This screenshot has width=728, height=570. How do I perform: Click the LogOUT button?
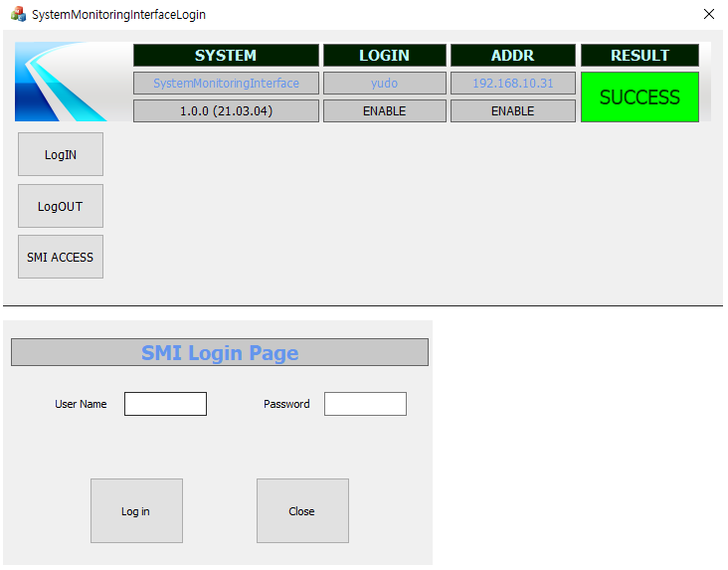(61, 206)
